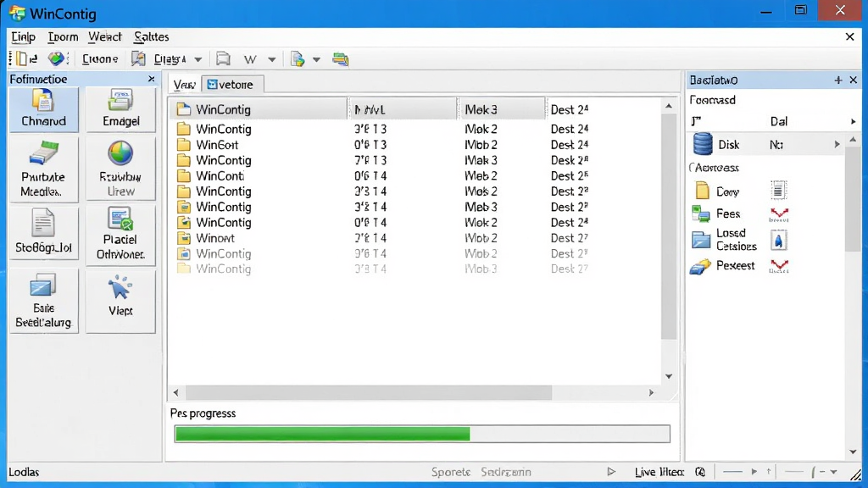Open the dropdown arrow beside the export icon
Image resolution: width=868 pixels, height=488 pixels.
coord(316,59)
